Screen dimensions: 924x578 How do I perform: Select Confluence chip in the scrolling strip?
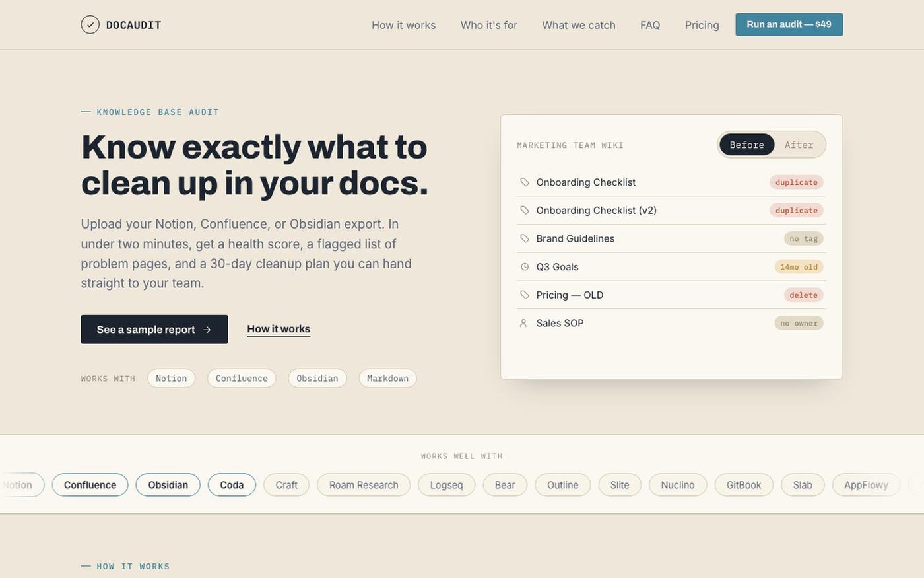tap(90, 485)
